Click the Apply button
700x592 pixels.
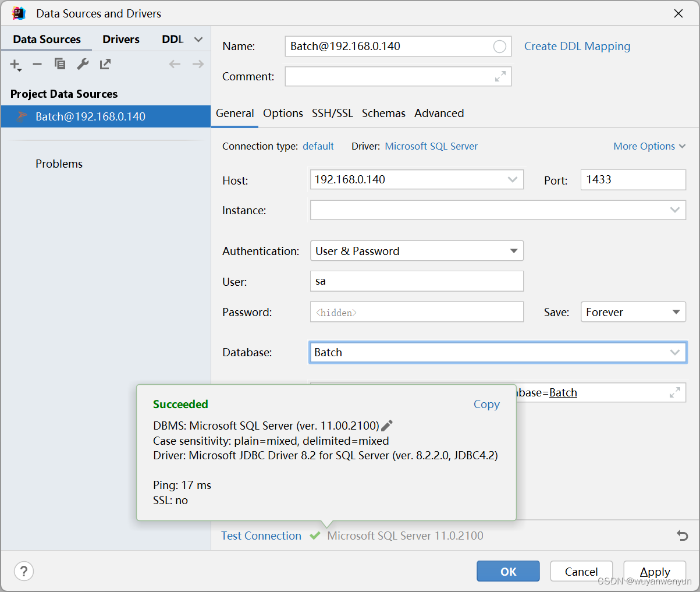655,571
